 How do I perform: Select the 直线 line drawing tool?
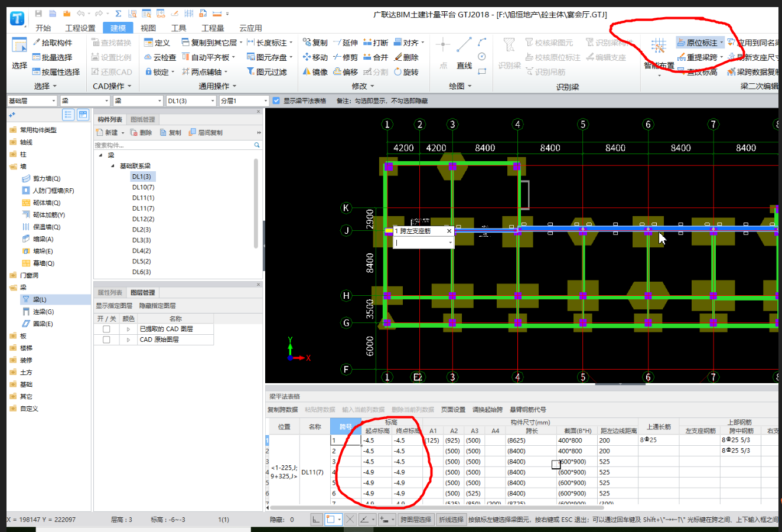coord(464,53)
